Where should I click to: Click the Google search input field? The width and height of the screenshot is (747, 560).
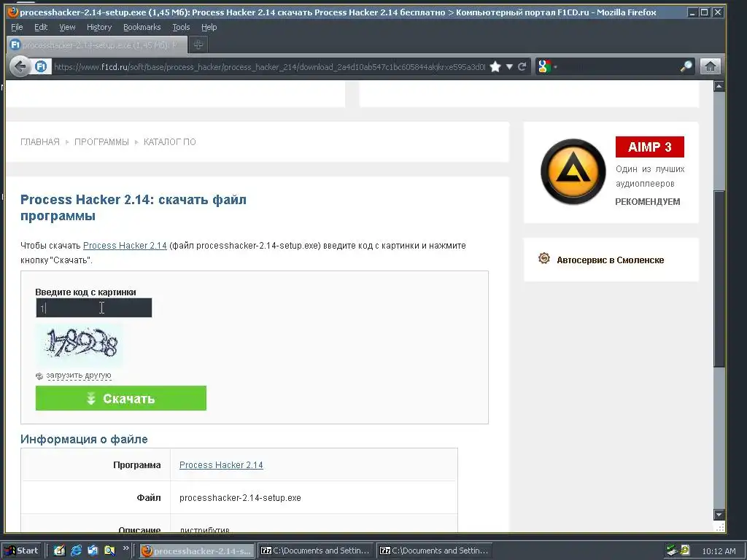click(x=619, y=66)
